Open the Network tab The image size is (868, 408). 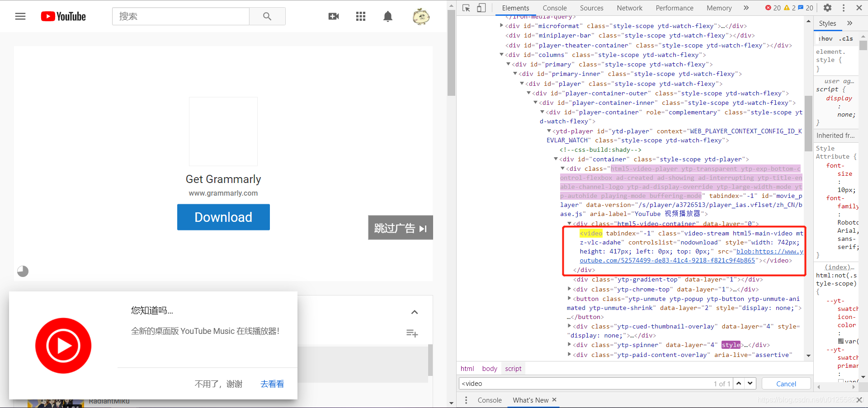[629, 8]
